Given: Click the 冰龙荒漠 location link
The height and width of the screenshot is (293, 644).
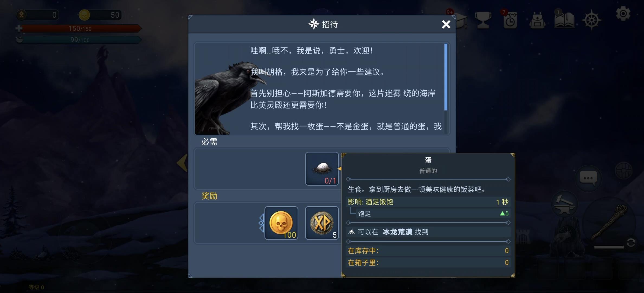Looking at the screenshot, I should click(397, 232).
